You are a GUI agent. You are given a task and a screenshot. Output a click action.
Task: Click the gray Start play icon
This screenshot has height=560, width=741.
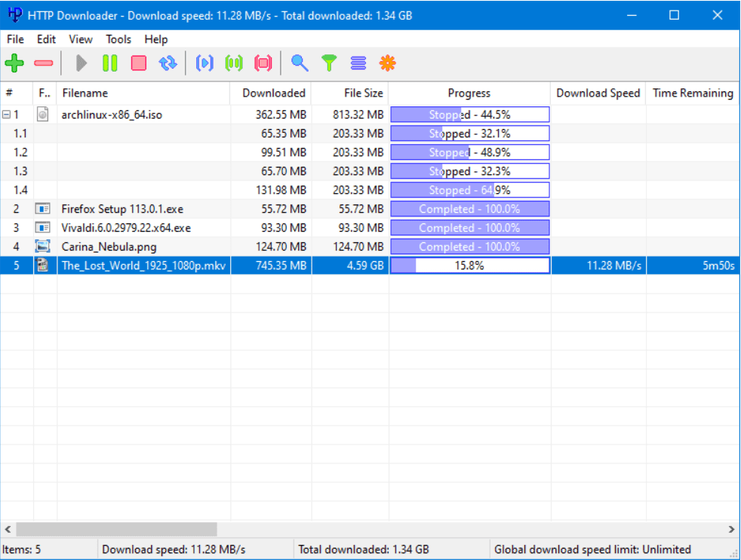point(81,63)
